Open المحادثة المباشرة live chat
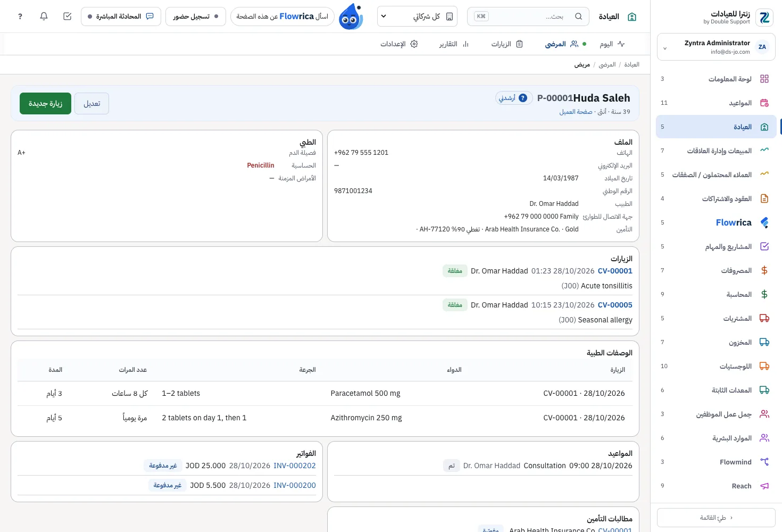 tap(121, 16)
